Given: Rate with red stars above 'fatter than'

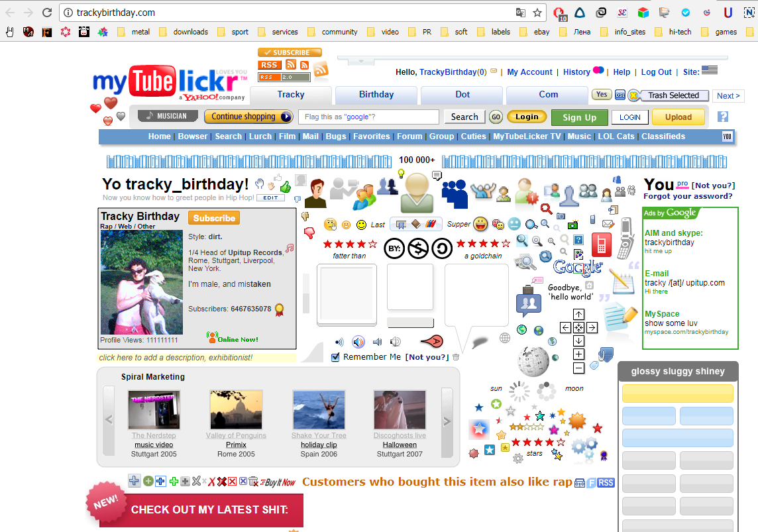Looking at the screenshot, I should pos(349,244).
